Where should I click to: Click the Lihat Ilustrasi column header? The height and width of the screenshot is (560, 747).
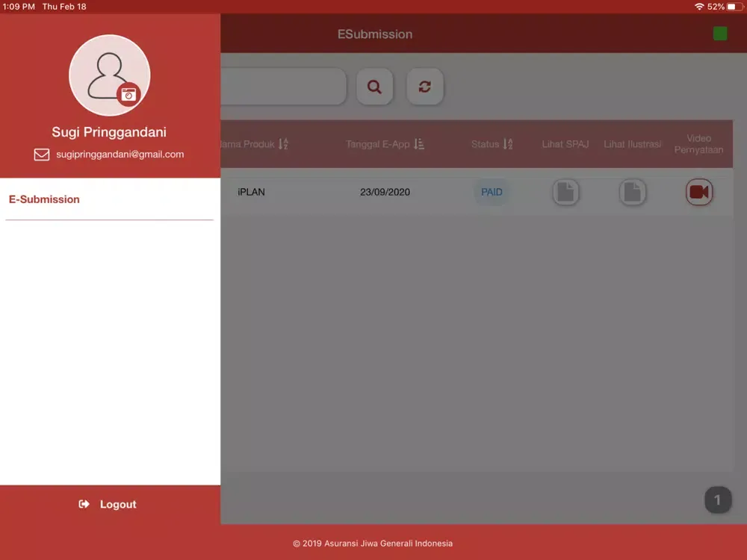tap(632, 144)
